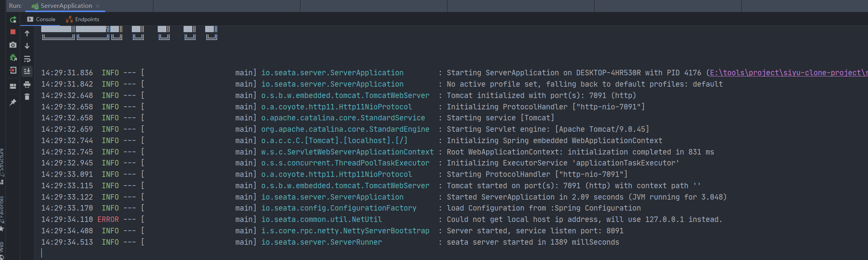Clear all console output with trash icon
The width and height of the screenshot is (868, 260).
tap(27, 96)
